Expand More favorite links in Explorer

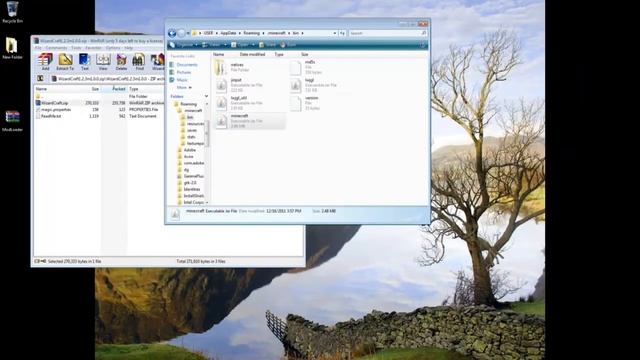(x=184, y=87)
